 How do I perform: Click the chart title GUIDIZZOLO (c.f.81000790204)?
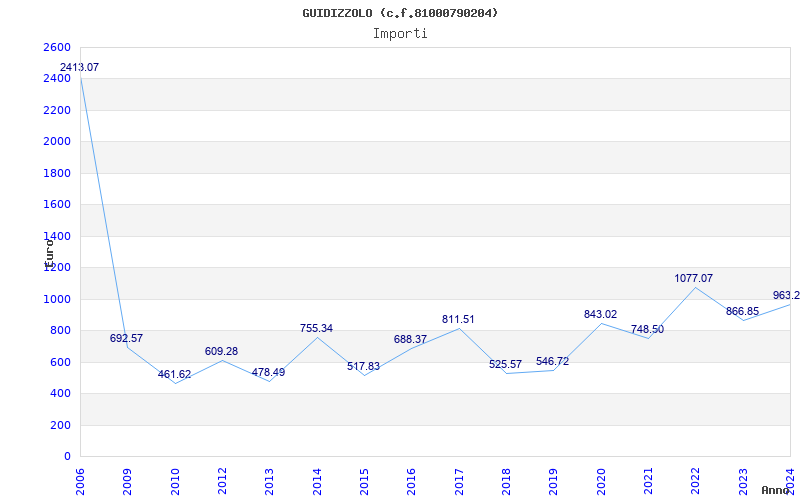tap(400, 13)
